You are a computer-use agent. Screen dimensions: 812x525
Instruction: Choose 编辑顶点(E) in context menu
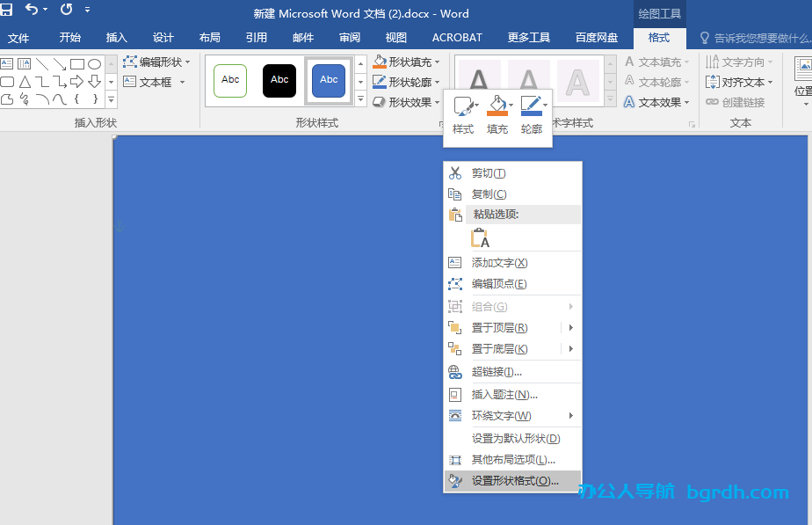(x=512, y=284)
